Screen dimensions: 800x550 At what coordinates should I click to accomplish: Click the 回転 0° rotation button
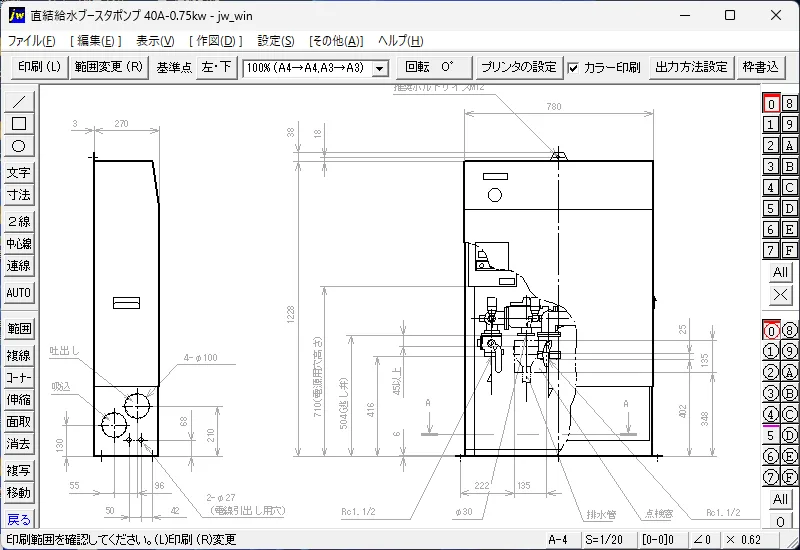434,67
